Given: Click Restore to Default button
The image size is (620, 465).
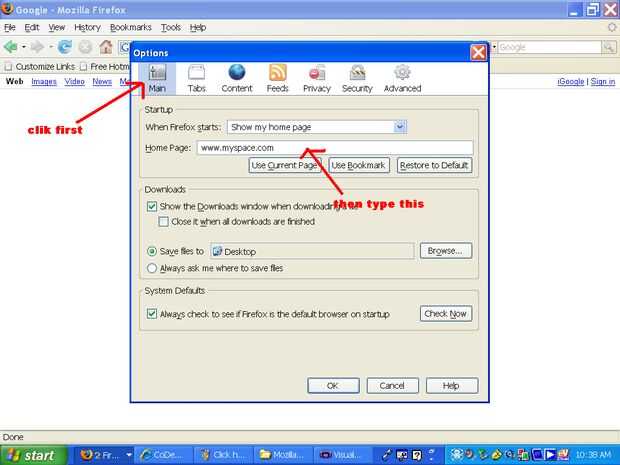Looking at the screenshot, I should pos(434,165).
